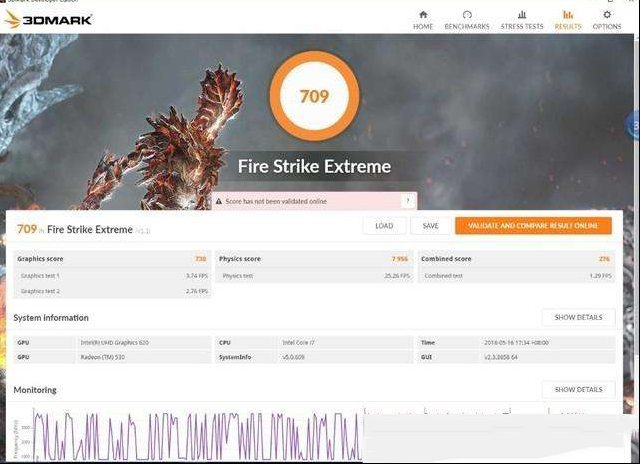
Task: Click the Radeon (TM) 530 entry
Action: pos(102,357)
